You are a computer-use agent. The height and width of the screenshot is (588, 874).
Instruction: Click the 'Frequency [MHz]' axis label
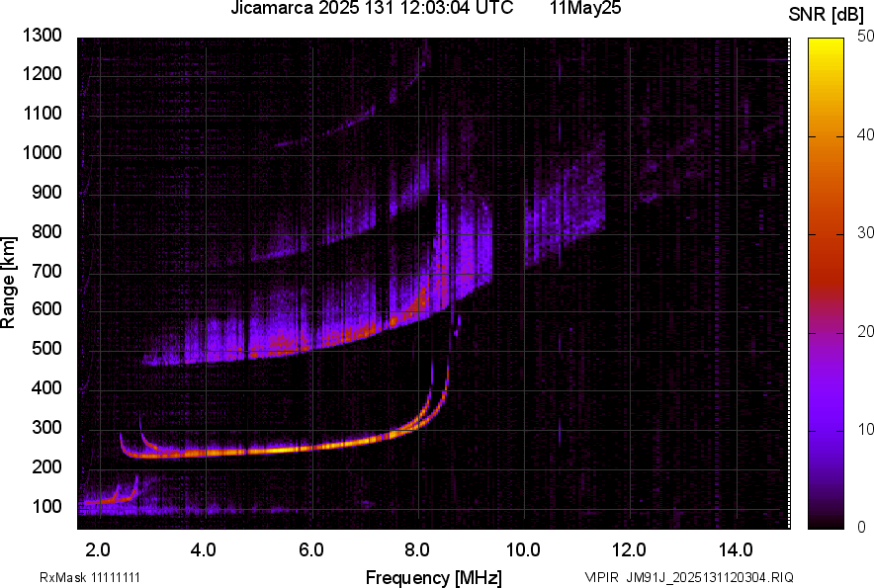coord(434,577)
